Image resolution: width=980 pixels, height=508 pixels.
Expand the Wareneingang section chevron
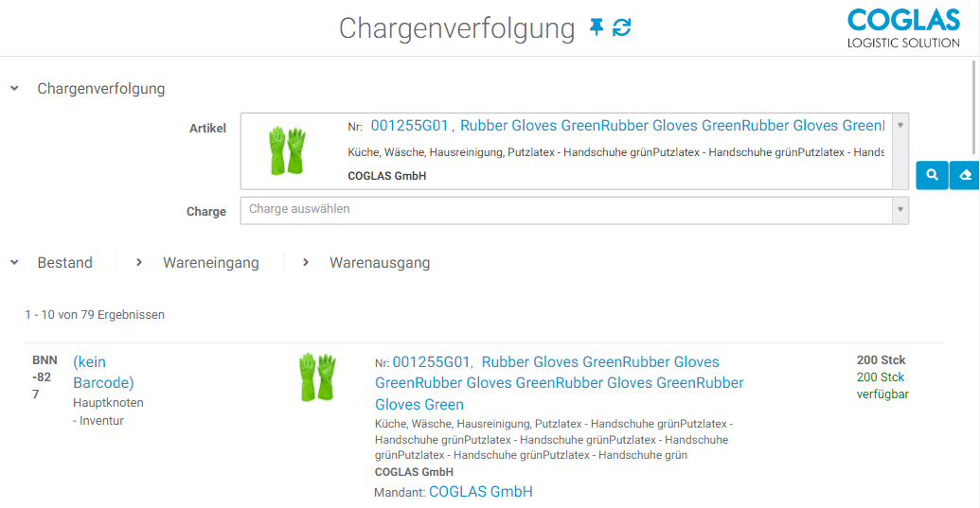(x=139, y=263)
